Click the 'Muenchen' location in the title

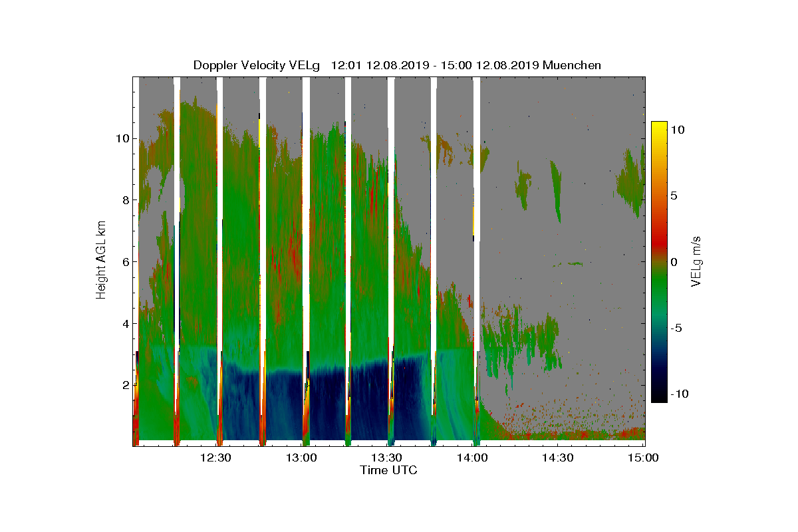tap(572, 65)
